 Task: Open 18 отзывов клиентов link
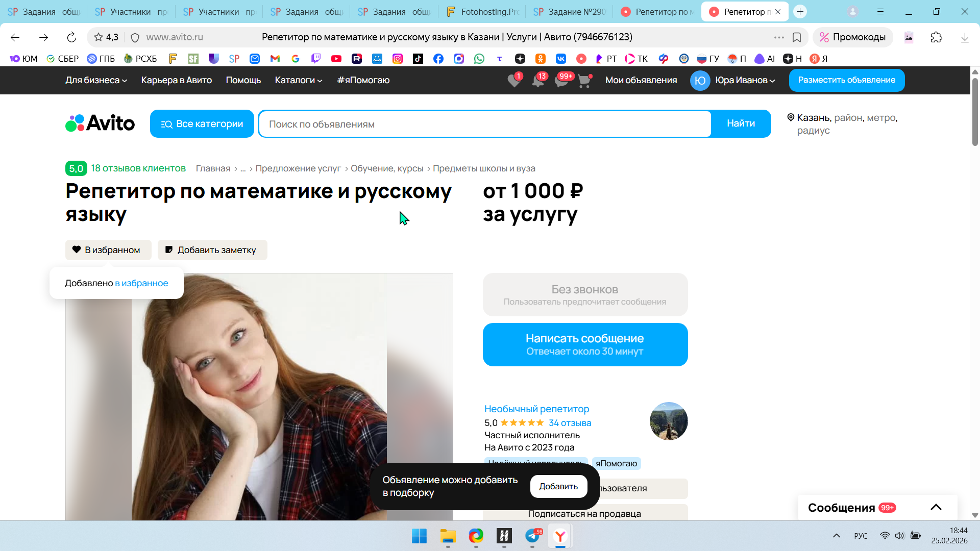pyautogui.click(x=138, y=168)
